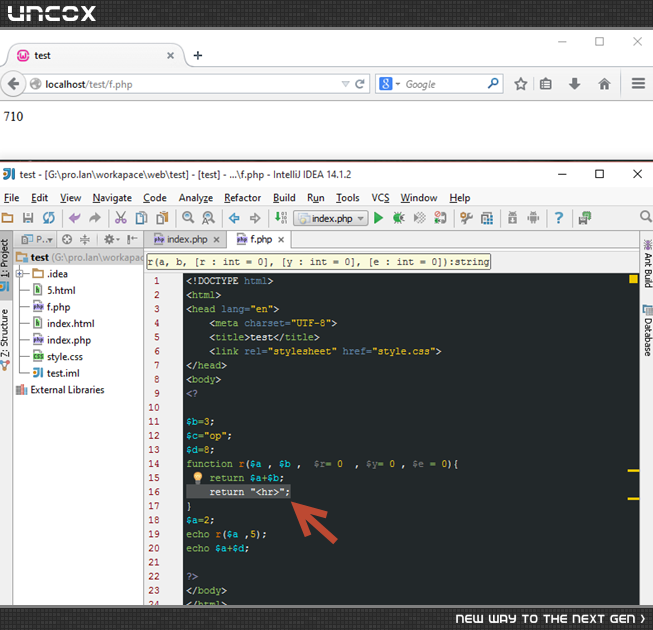Click the Replace toolbar icon
Screen dimensions: 653x630
(208, 217)
